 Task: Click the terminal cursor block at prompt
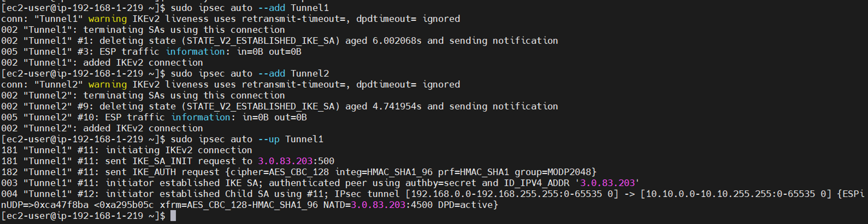pyautogui.click(x=173, y=216)
